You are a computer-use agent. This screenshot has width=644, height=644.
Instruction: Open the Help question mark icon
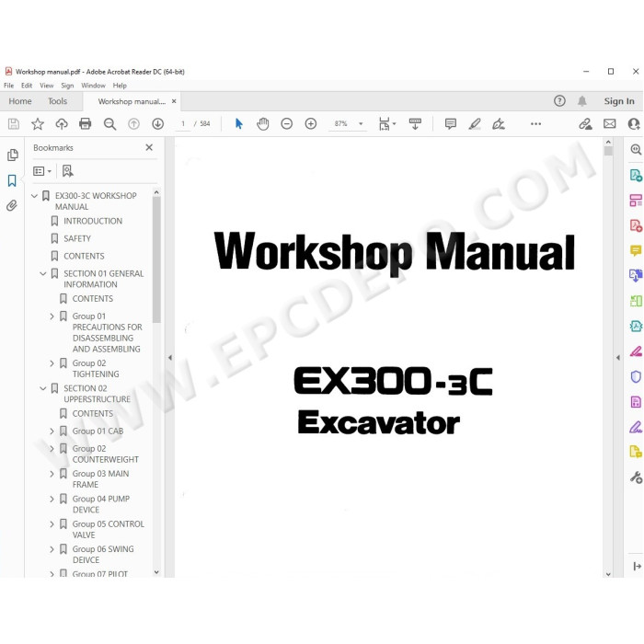[559, 101]
